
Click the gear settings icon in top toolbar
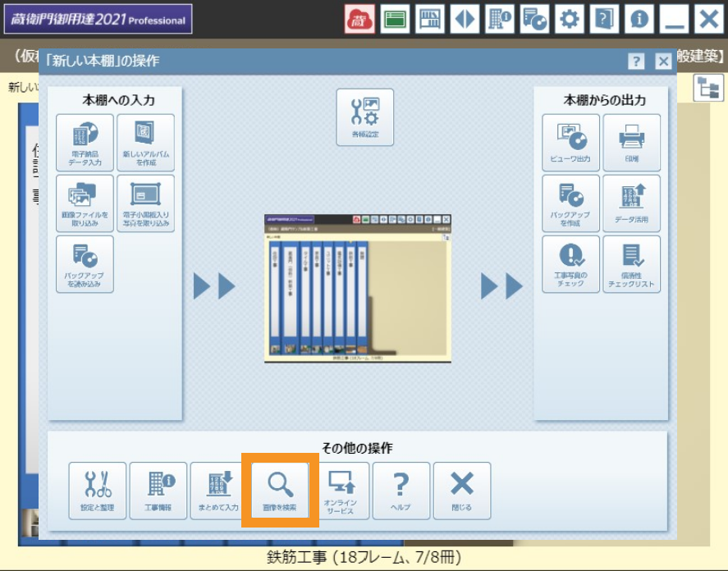click(x=568, y=19)
